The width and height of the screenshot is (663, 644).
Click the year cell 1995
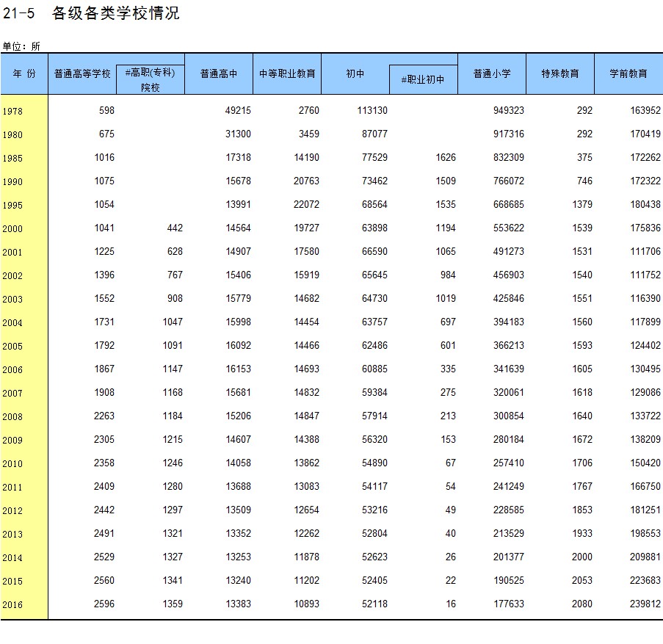pos(12,205)
